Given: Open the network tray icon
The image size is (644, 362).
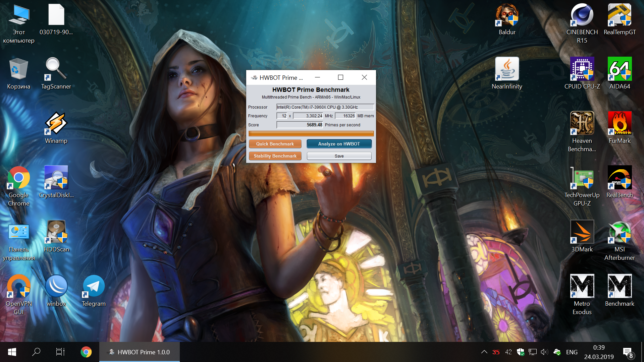Looking at the screenshot, I should 532,352.
